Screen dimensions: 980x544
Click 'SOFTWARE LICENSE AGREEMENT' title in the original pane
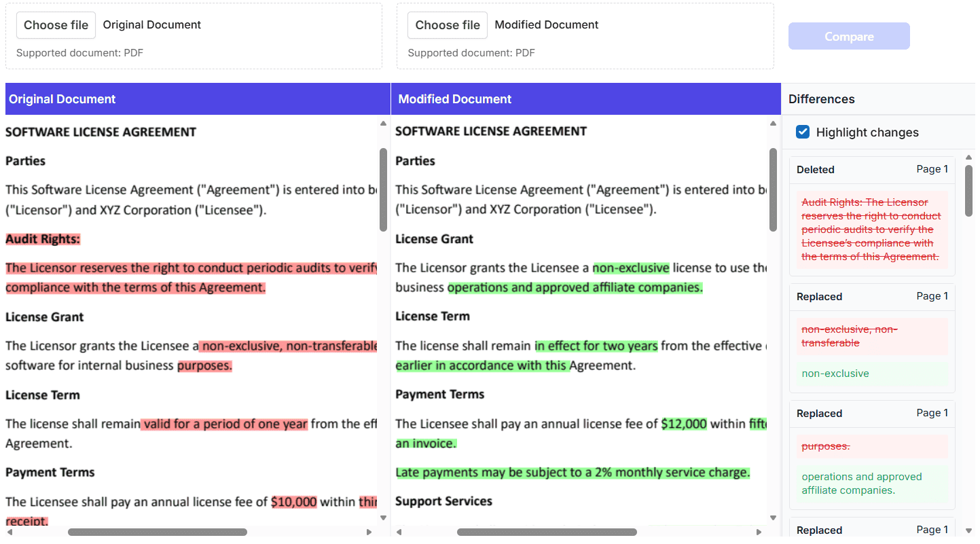point(101,132)
